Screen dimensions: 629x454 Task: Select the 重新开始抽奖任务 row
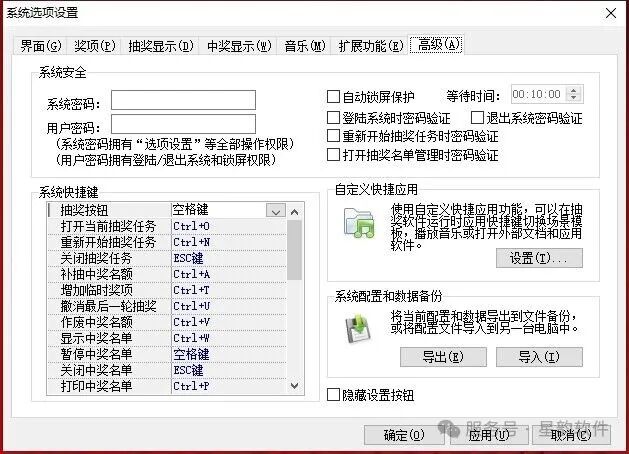coord(167,242)
